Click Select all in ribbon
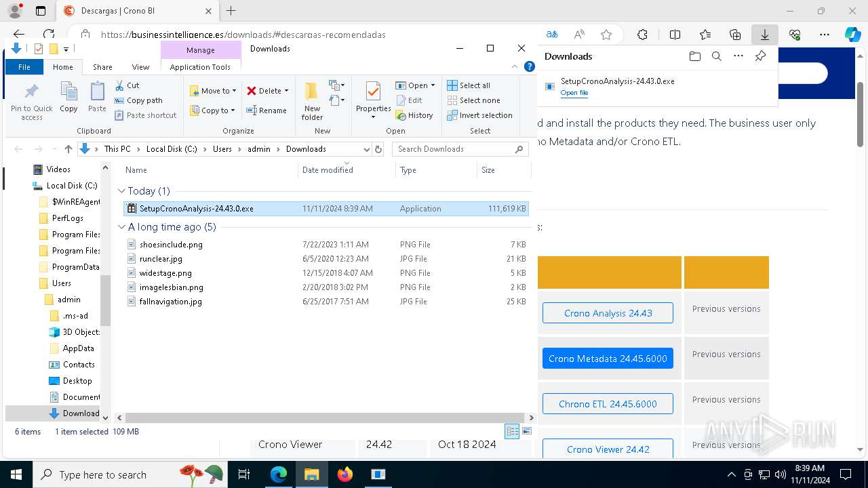 pos(468,85)
